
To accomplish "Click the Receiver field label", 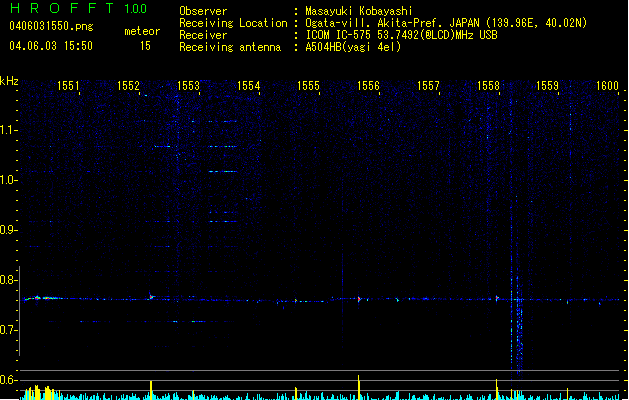I will pos(203,35).
